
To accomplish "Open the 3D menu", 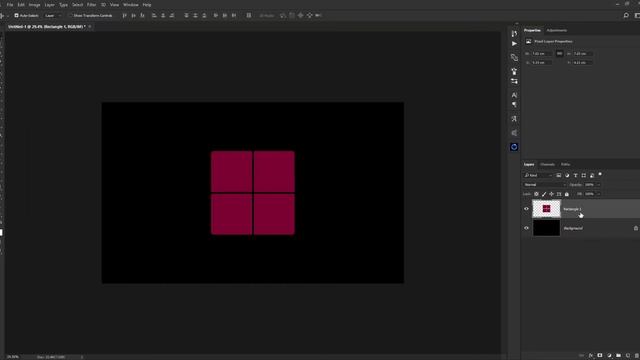I will pyautogui.click(x=103, y=5).
